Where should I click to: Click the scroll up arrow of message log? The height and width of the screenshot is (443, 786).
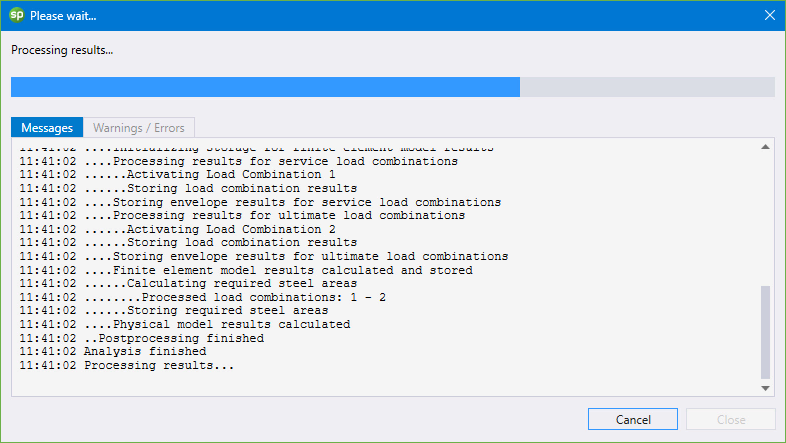click(765, 147)
